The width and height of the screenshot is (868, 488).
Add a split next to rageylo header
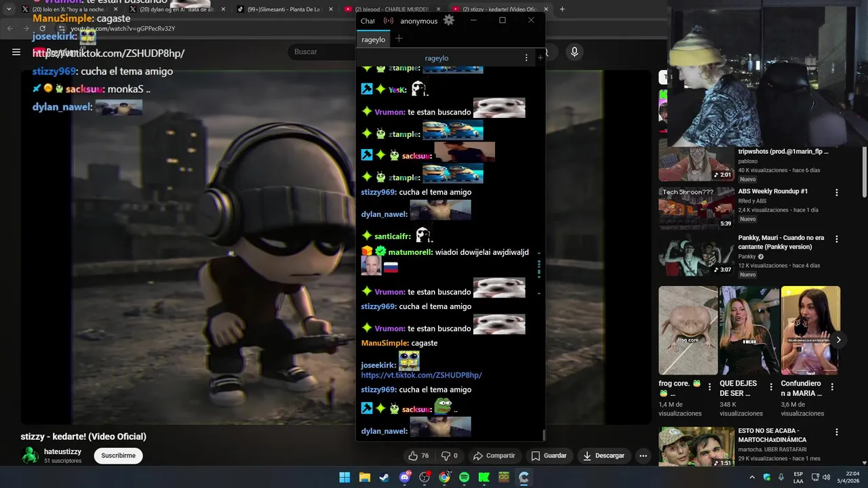coord(540,58)
